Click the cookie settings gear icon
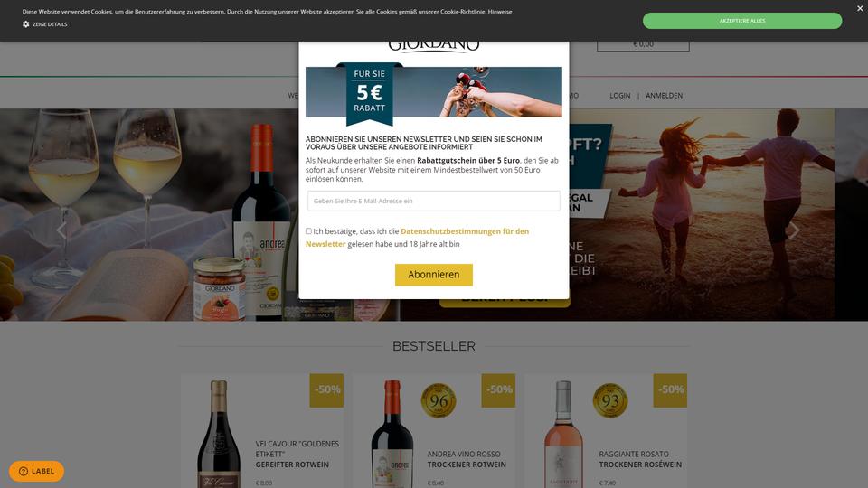Screen dimensions: 868x488 (x=25, y=24)
